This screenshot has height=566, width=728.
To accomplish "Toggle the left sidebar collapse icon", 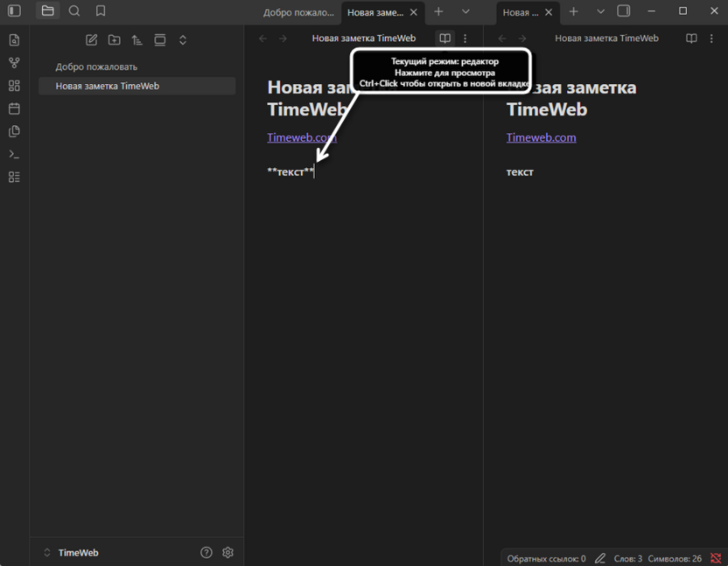I will pyautogui.click(x=14, y=10).
